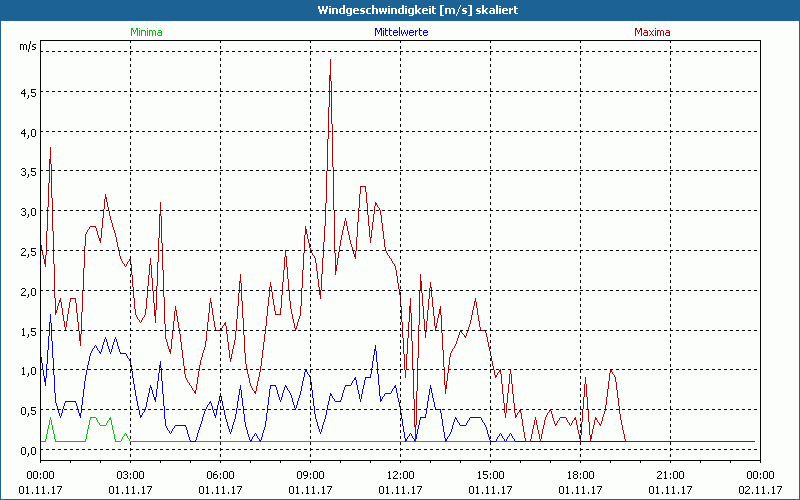Click the 06:00 time axis label

[x=220, y=475]
